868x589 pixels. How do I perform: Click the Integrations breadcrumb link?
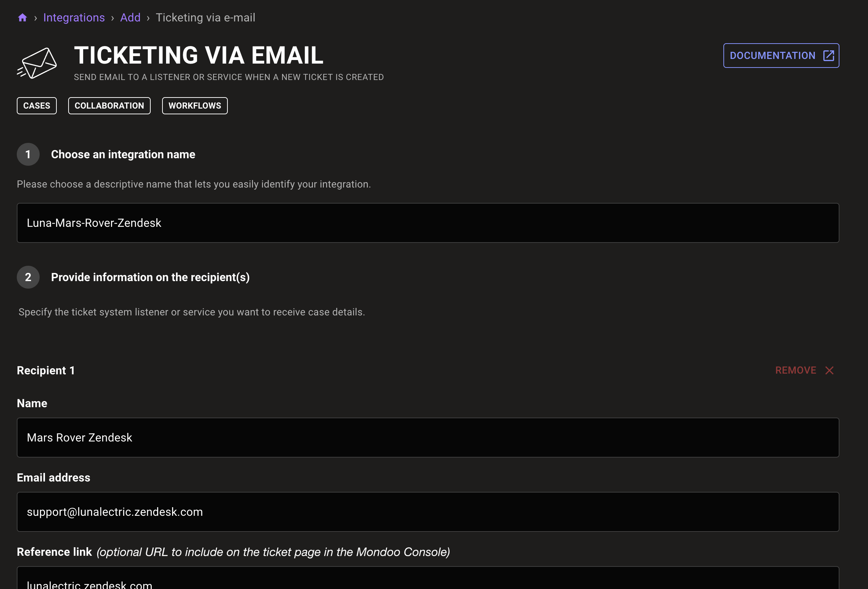pos(74,17)
